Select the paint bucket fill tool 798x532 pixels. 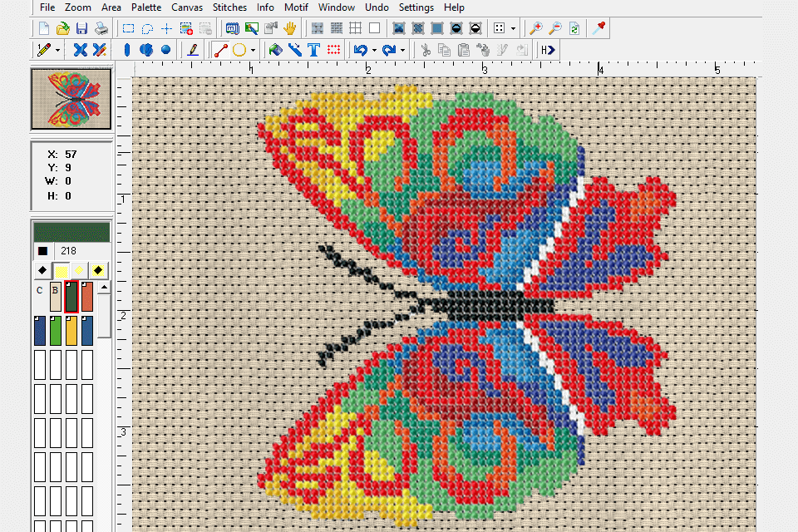click(x=275, y=50)
